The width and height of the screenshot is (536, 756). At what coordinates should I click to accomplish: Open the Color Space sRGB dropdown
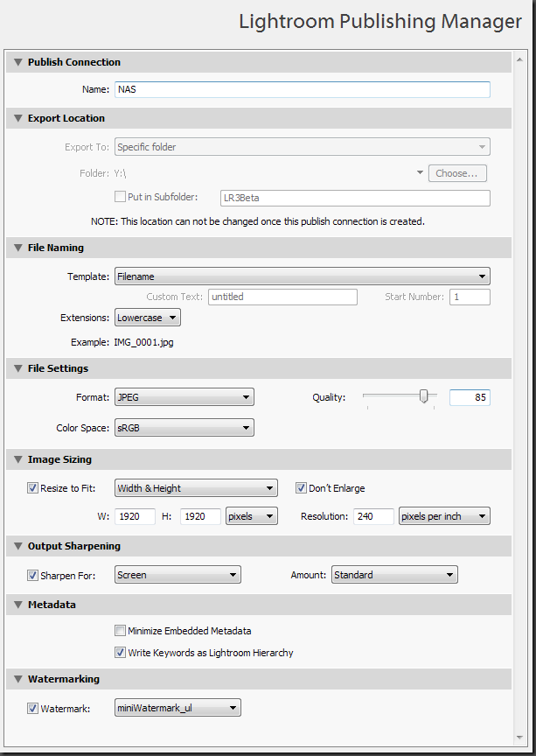184,428
